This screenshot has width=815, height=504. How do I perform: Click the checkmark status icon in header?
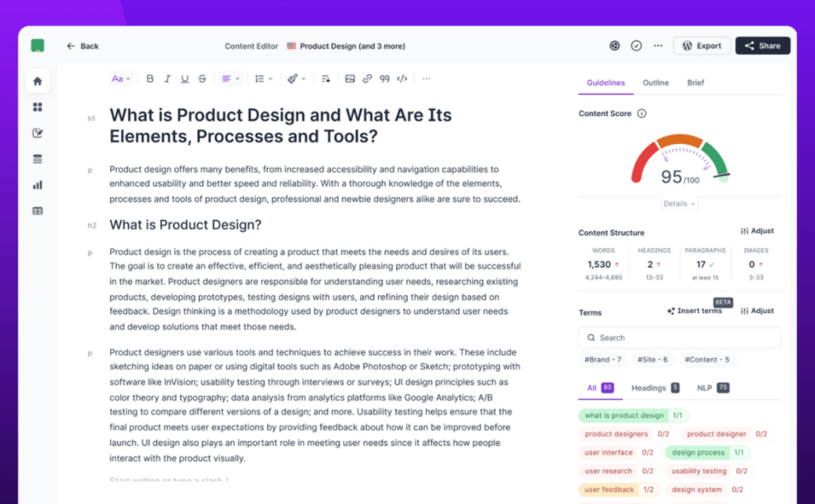coord(636,46)
